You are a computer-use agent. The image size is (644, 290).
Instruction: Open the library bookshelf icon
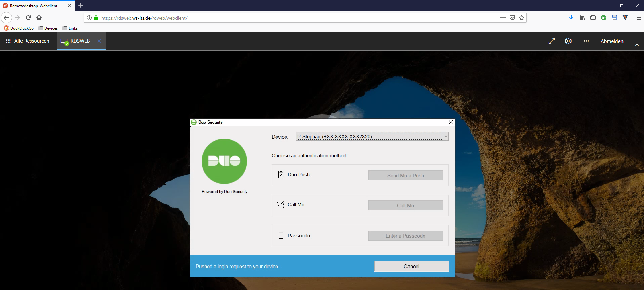582,18
